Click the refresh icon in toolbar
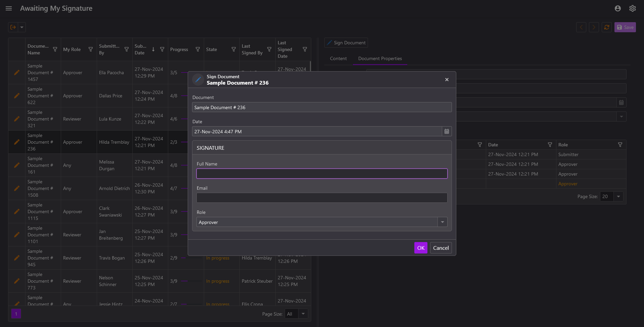The width and height of the screenshot is (644, 327). coord(606,27)
